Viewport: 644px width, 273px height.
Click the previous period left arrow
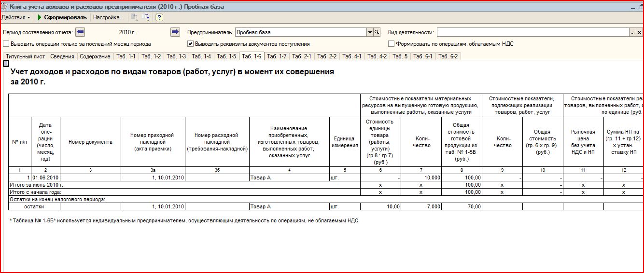(x=81, y=32)
